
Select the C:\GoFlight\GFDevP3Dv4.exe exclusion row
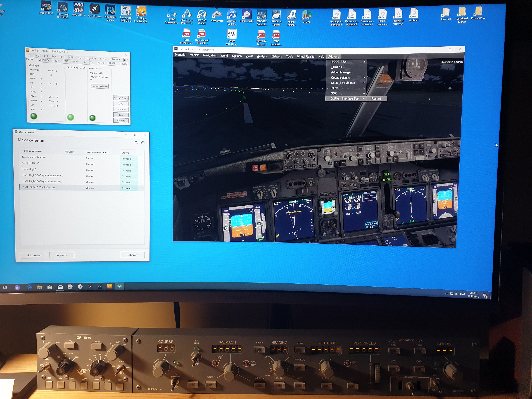point(39,187)
